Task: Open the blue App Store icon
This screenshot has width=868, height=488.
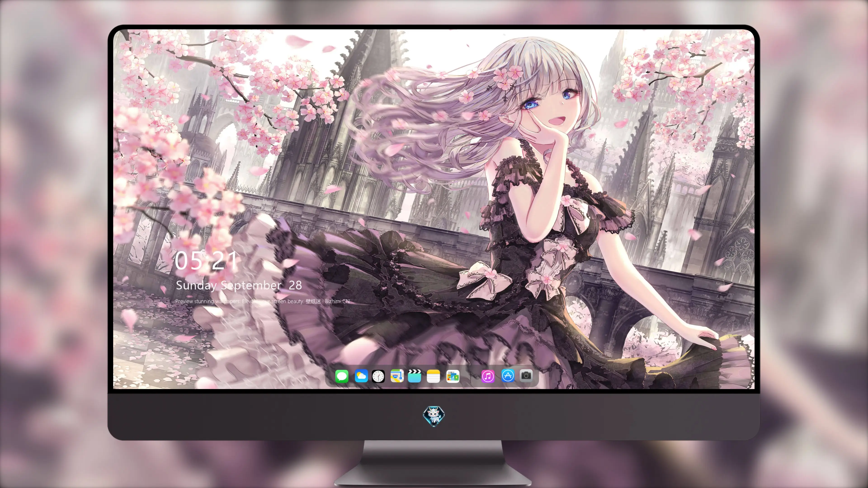Action: pos(508,375)
